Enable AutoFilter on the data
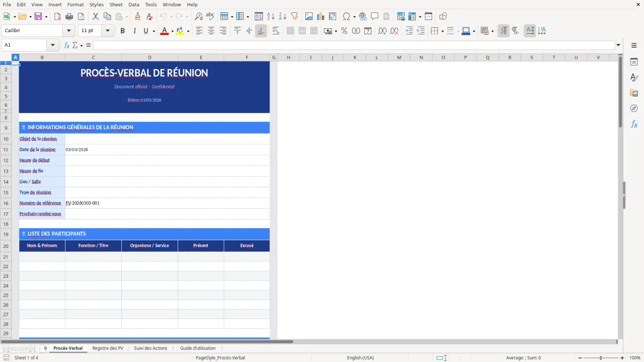This screenshot has height=362, width=644. click(294, 16)
